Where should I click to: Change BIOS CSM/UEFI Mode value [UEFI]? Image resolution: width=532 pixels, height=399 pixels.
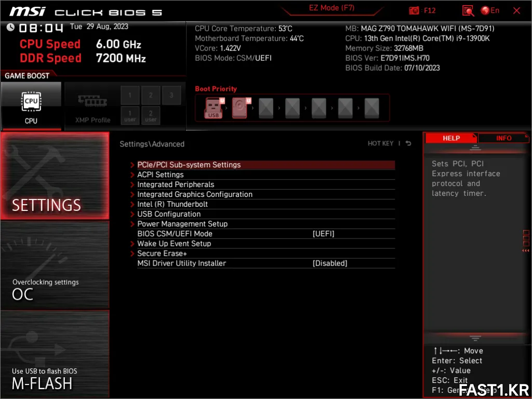click(323, 234)
